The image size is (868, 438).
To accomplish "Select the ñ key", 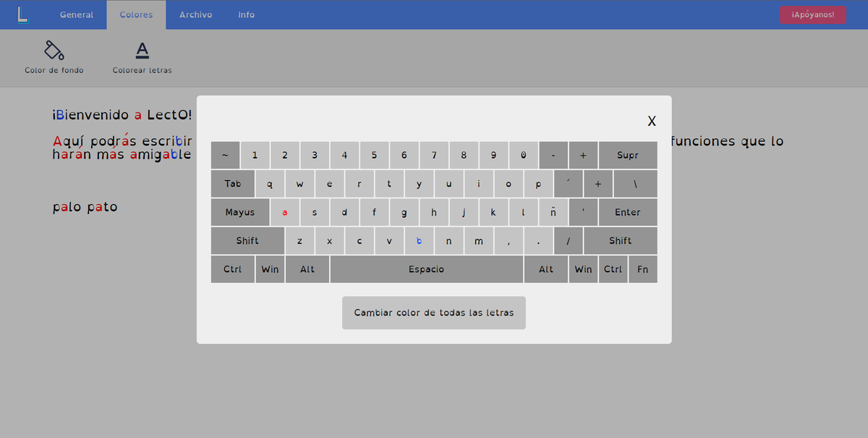I will [x=553, y=212].
